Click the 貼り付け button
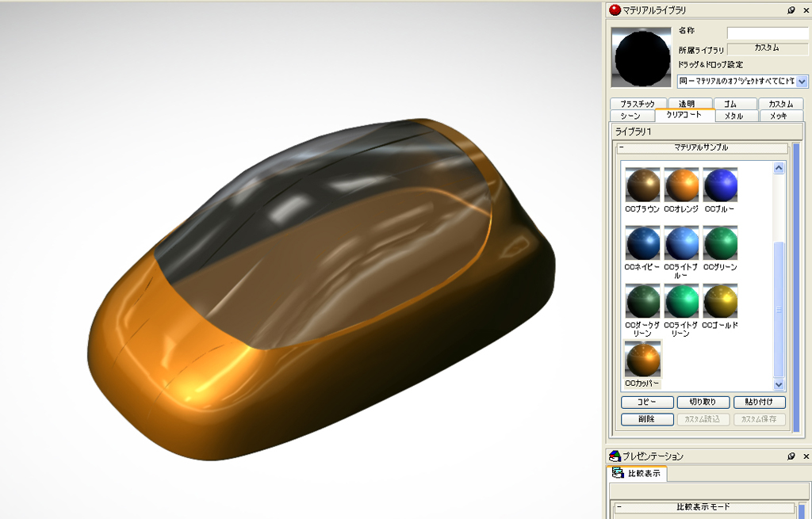Viewport: 812px width, 519px height. (x=759, y=403)
